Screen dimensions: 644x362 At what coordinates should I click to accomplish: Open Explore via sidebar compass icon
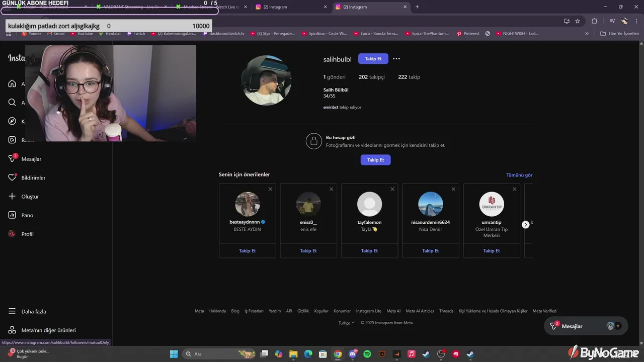coord(12,121)
